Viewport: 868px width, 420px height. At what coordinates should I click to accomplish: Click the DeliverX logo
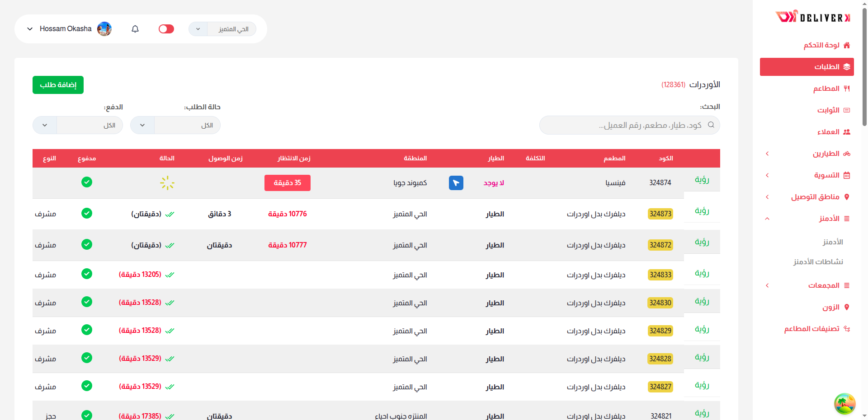pyautogui.click(x=813, y=17)
